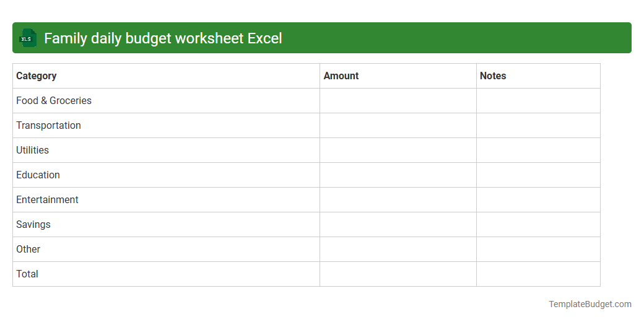
Task: Select the title 'Family daily budget worksheet Excel'
Action: pyautogui.click(x=163, y=38)
